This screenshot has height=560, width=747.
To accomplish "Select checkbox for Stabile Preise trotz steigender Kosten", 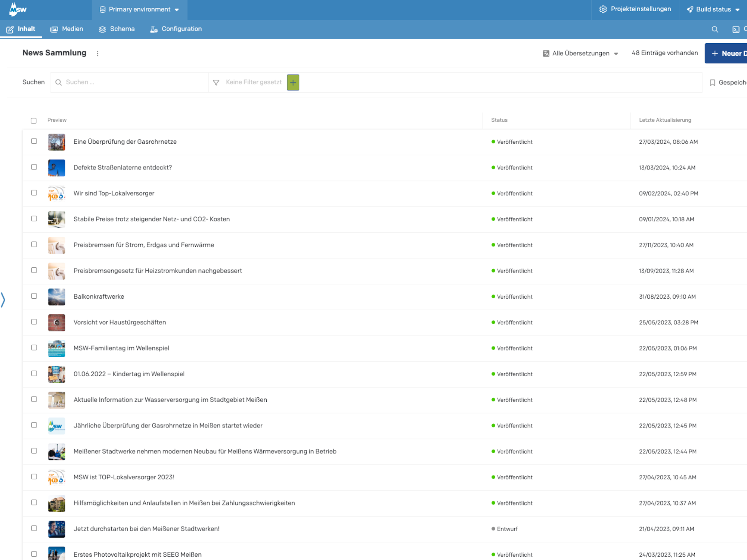I will tap(34, 218).
